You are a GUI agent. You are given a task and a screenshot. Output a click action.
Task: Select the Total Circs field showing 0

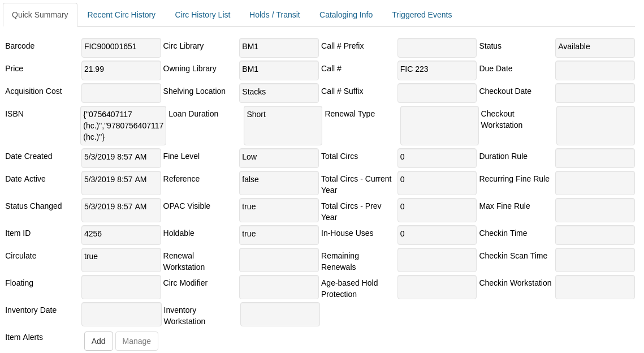pyautogui.click(x=436, y=158)
